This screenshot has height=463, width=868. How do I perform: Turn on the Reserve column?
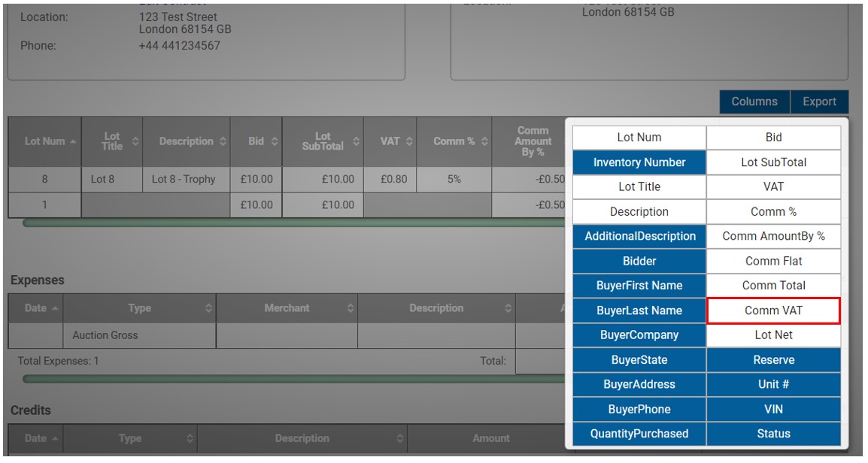point(773,359)
